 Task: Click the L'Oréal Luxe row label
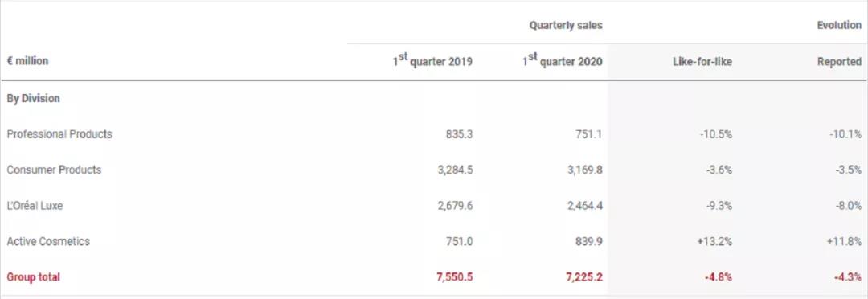35,206
